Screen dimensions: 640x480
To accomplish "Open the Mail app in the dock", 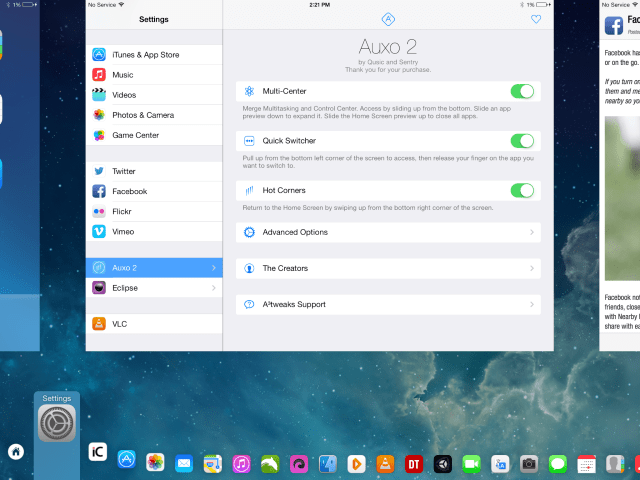I will coord(184,463).
